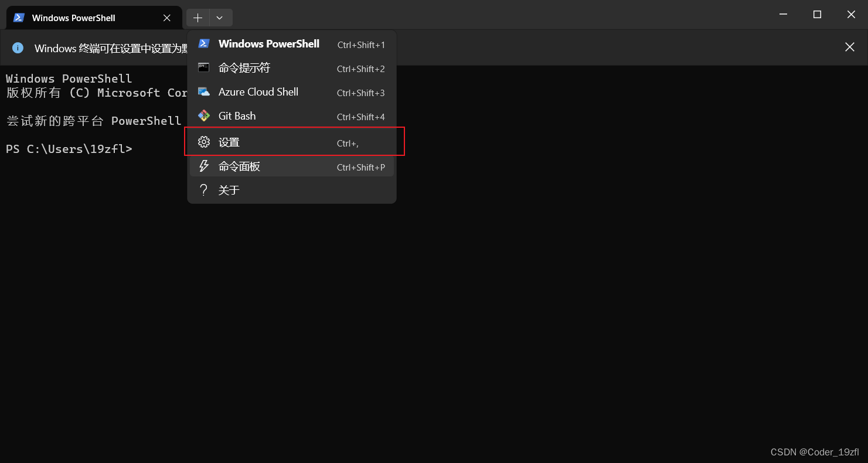Screen dimensions: 868x463
Task: Close the Windows PowerShell tab
Action: (166, 18)
